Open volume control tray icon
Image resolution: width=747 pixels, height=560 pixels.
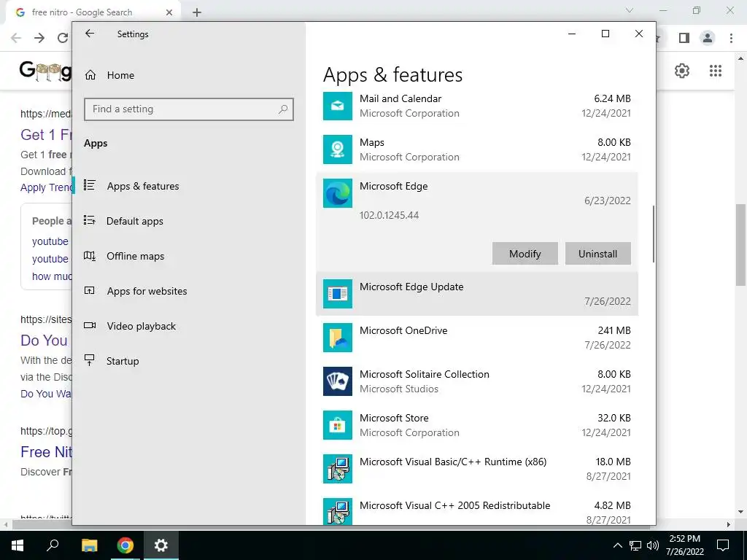[x=653, y=545]
